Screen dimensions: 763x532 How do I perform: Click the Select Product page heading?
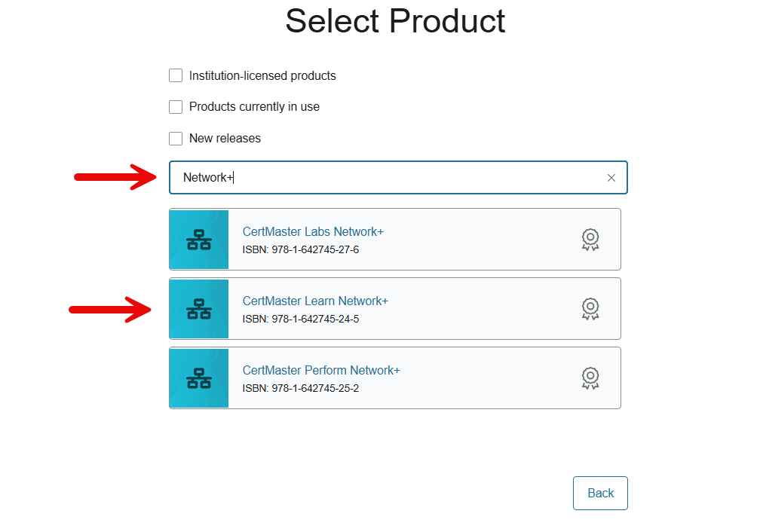pyautogui.click(x=395, y=21)
